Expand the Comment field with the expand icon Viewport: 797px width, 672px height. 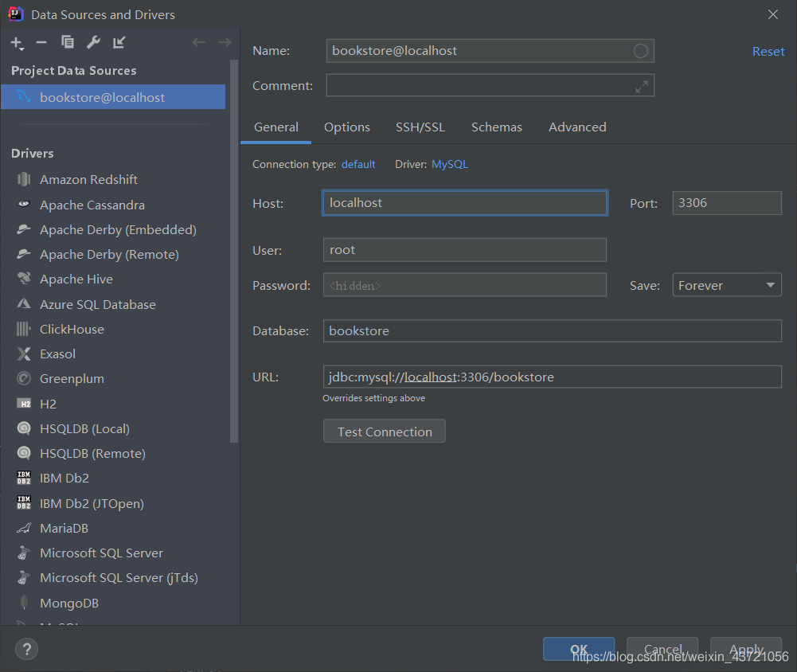click(x=642, y=87)
